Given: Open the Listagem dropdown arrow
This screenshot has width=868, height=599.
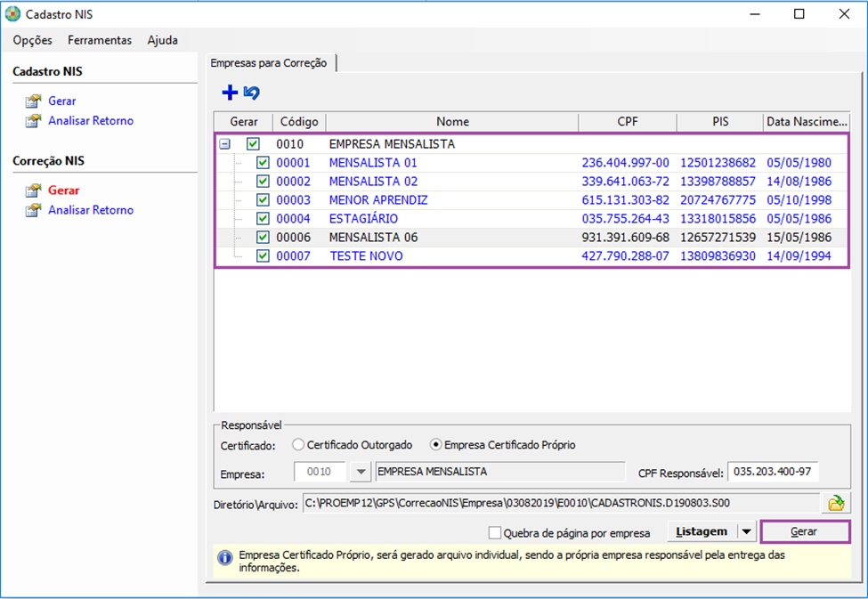Looking at the screenshot, I should pos(747,531).
